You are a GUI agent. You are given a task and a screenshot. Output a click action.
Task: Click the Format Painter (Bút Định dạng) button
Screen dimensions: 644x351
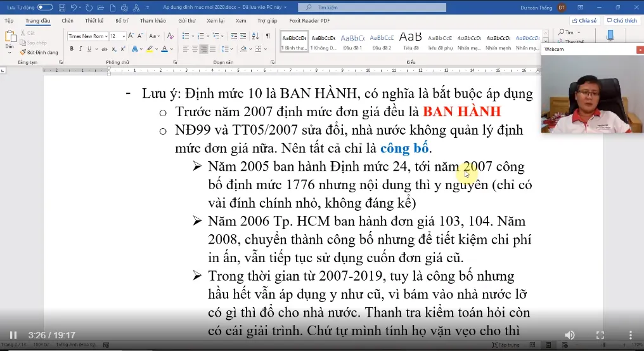(x=39, y=52)
